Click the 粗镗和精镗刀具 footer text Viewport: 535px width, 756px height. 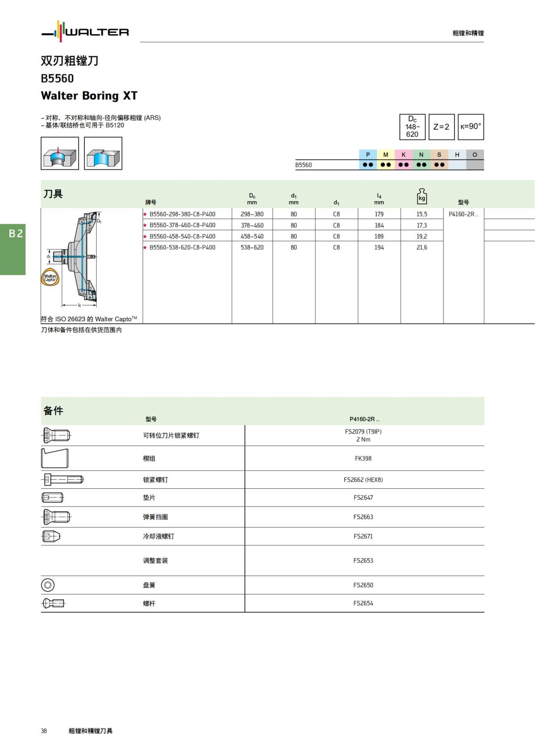click(91, 731)
